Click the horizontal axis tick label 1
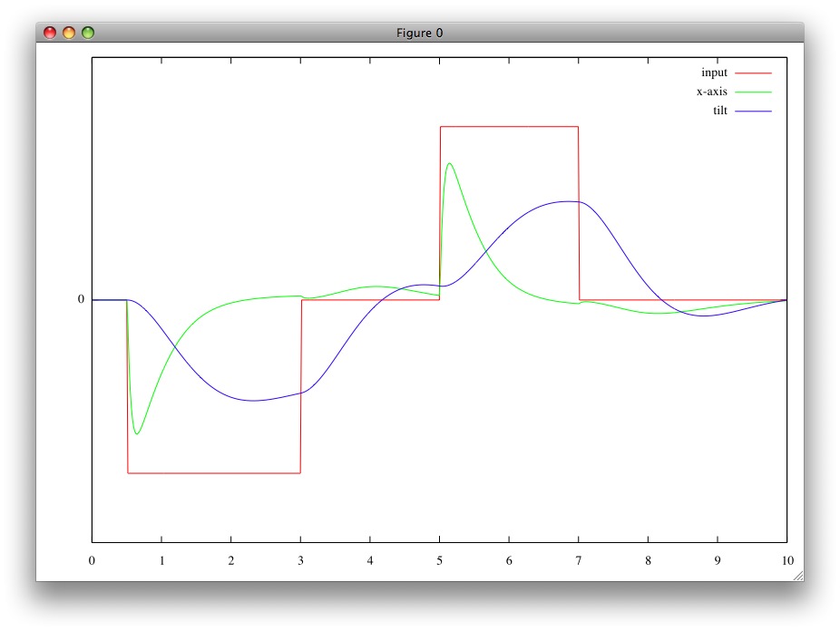The width and height of the screenshot is (840, 631). pos(161,559)
